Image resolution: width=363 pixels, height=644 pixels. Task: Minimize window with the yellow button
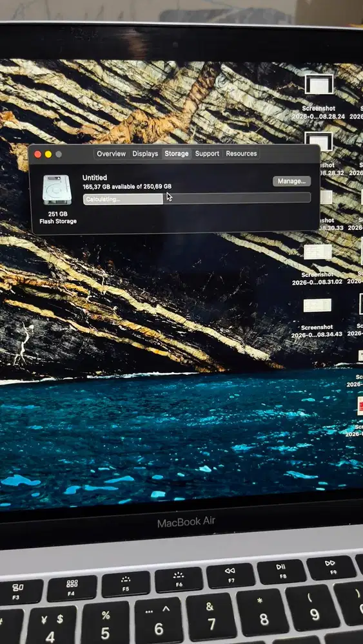(48, 154)
